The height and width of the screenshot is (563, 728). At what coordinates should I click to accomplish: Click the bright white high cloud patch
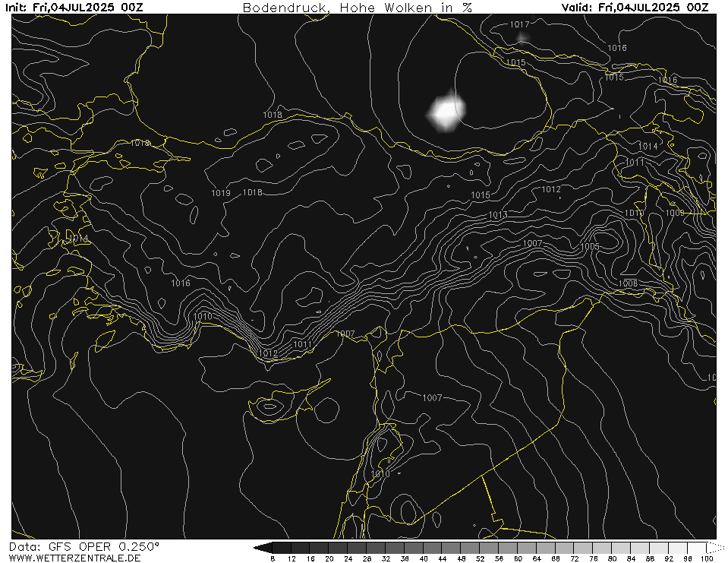pyautogui.click(x=446, y=112)
